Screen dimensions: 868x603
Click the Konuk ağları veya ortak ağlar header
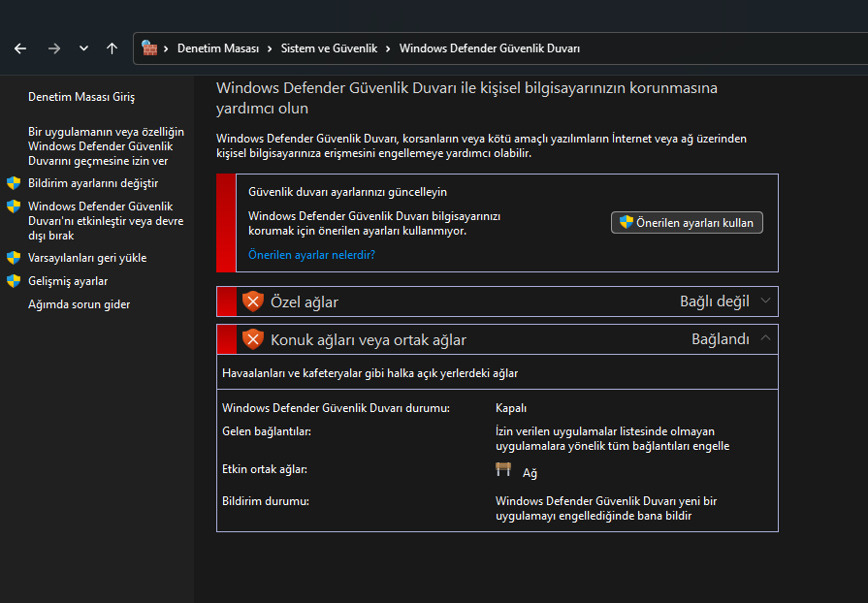(369, 339)
